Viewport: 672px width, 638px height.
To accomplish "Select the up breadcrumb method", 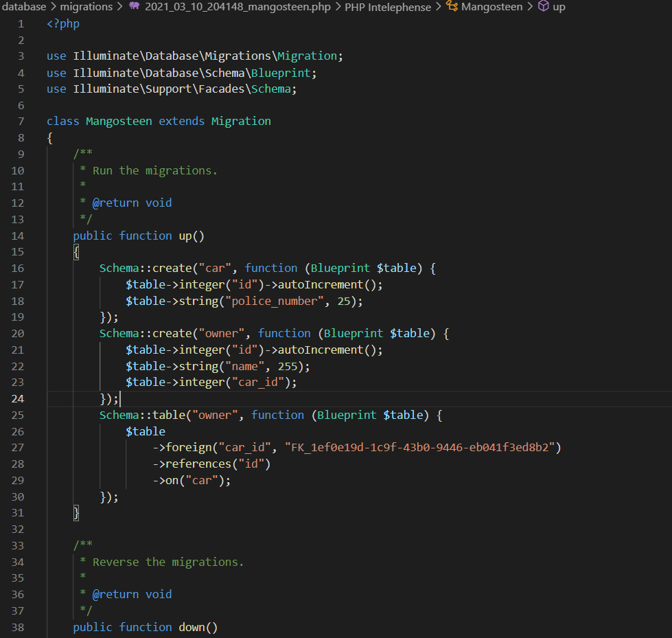I will point(559,7).
